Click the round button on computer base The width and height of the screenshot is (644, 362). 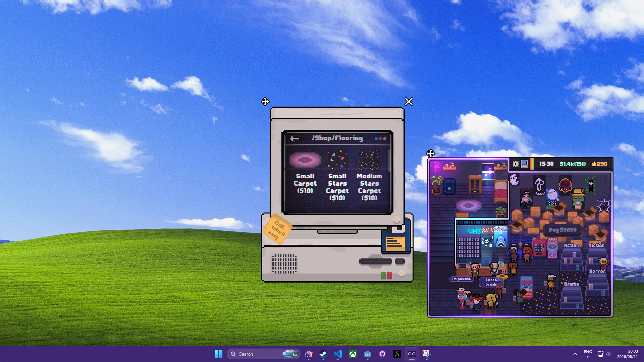(x=401, y=273)
